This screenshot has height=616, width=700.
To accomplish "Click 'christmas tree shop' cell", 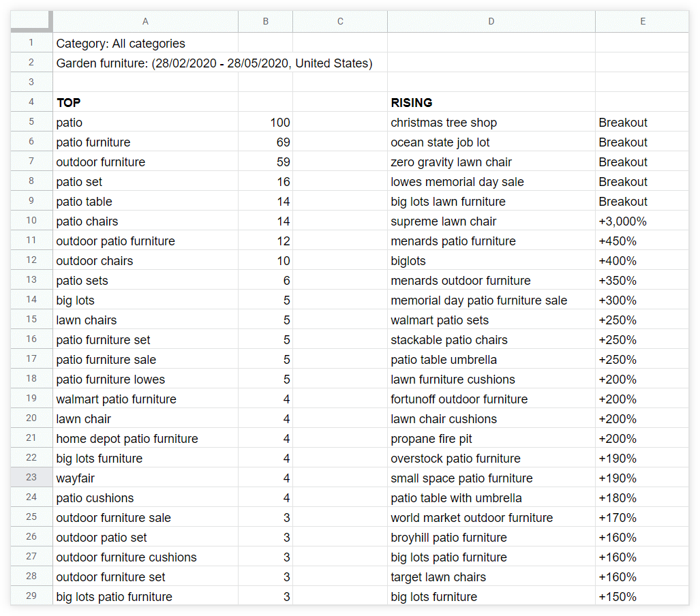I will [x=491, y=122].
